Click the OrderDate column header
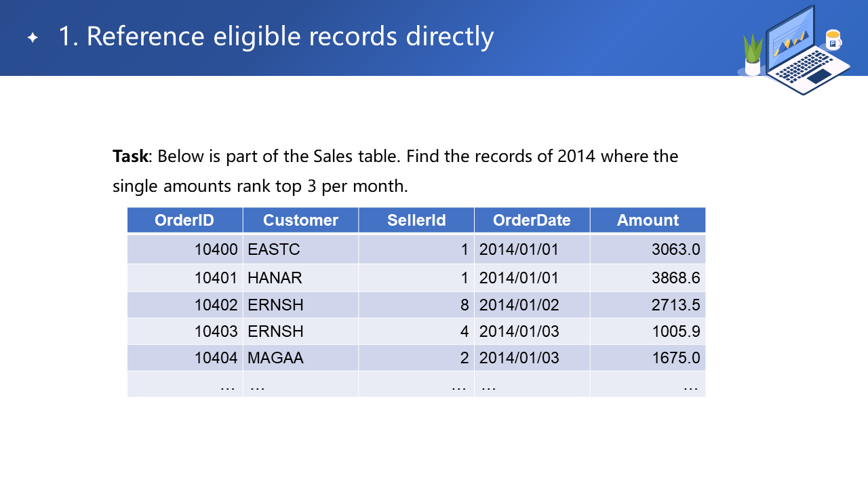868x488 pixels. [532, 220]
